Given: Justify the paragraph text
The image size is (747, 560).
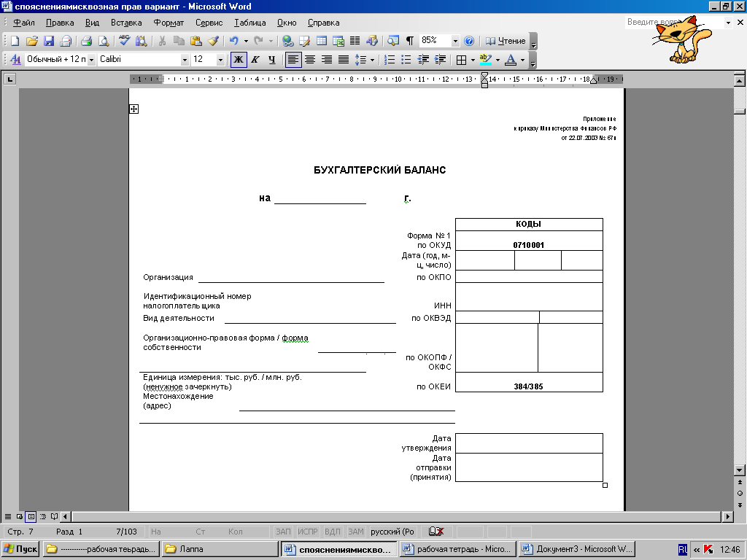Looking at the screenshot, I should (344, 60).
